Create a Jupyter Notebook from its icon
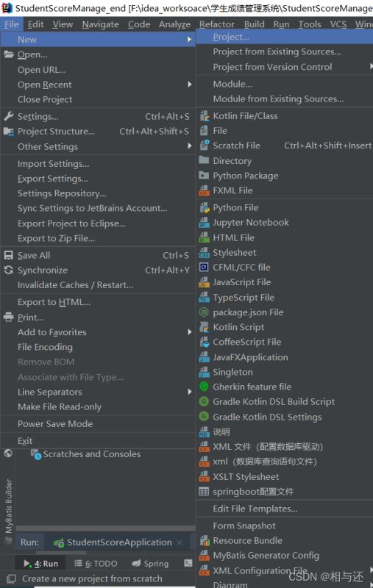The image size is (373, 588). point(204,223)
